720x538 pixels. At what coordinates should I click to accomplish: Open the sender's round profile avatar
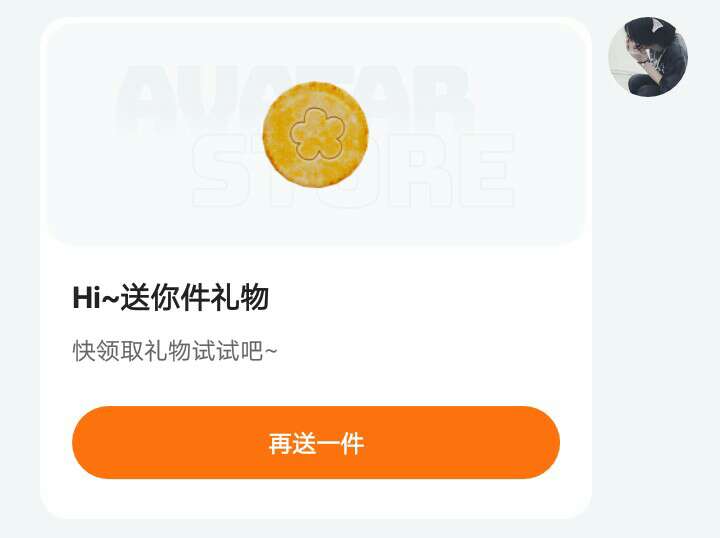[x=648, y=57]
